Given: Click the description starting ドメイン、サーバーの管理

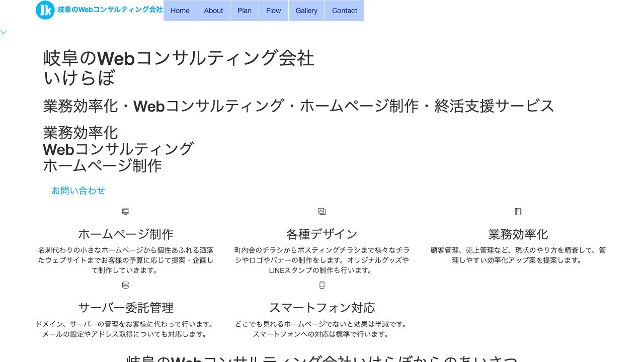Looking at the screenshot, I should click(x=126, y=329).
